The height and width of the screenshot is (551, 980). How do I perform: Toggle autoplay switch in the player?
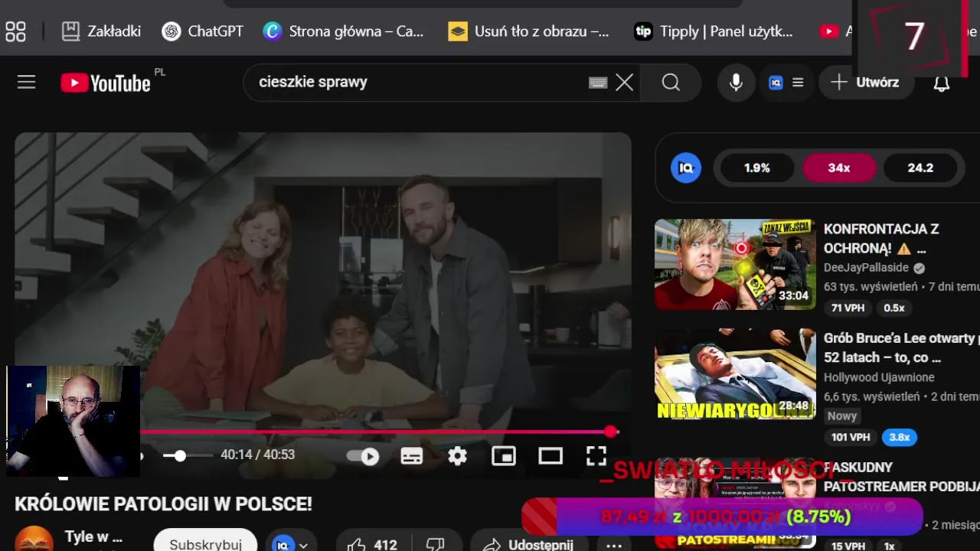[363, 457]
